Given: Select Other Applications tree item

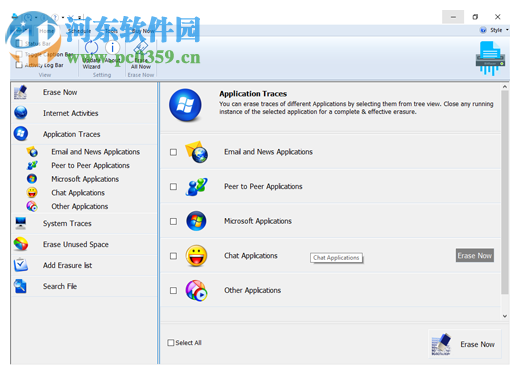Looking at the screenshot, I should click(x=79, y=206).
